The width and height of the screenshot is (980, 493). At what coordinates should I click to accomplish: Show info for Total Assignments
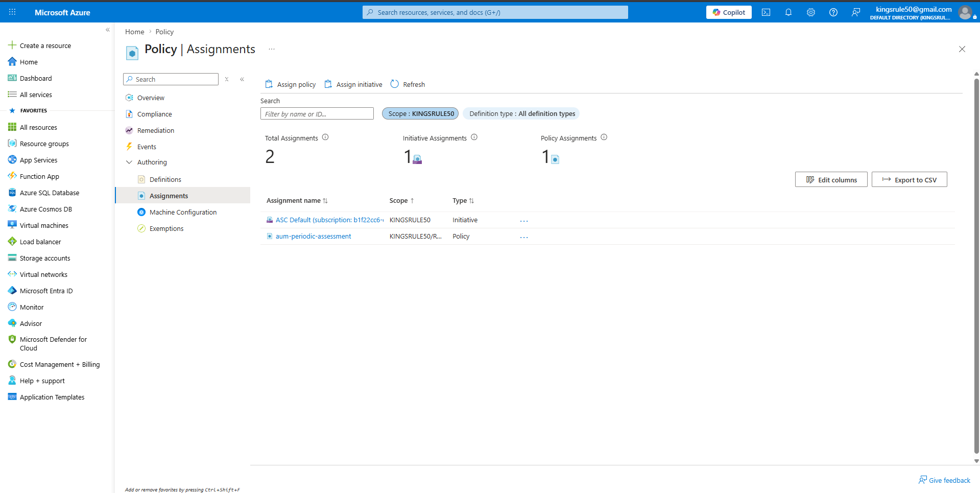tap(325, 137)
